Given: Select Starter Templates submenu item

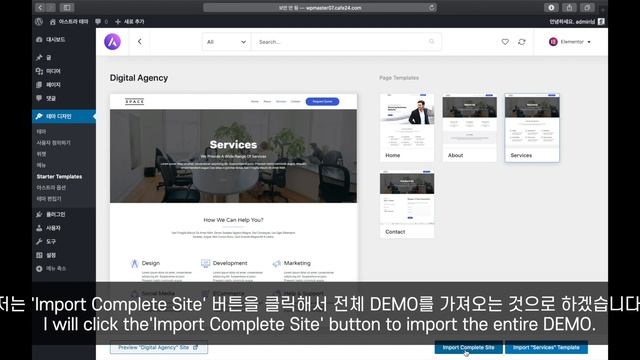Looking at the screenshot, I should click(59, 177).
